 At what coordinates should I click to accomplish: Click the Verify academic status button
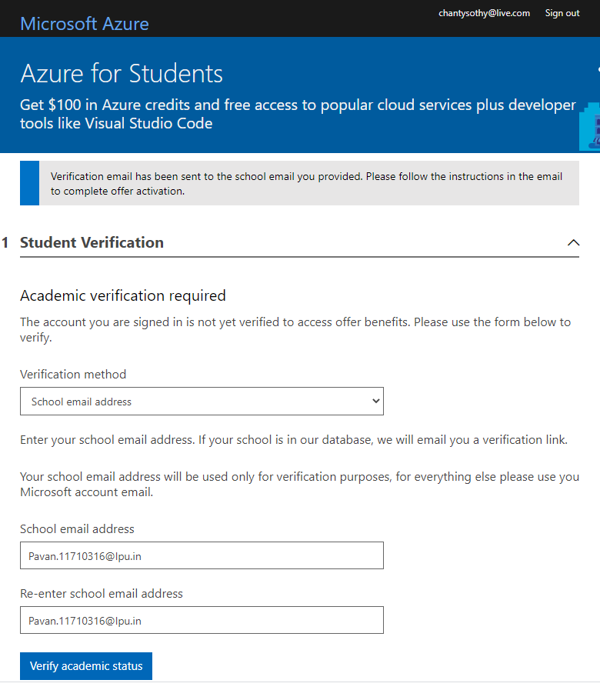86,666
